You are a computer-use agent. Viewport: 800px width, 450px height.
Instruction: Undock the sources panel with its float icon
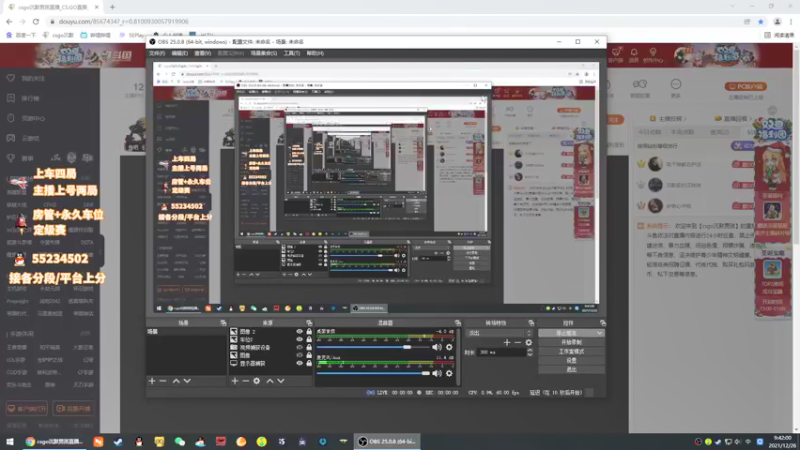pyautogui.click(x=309, y=323)
